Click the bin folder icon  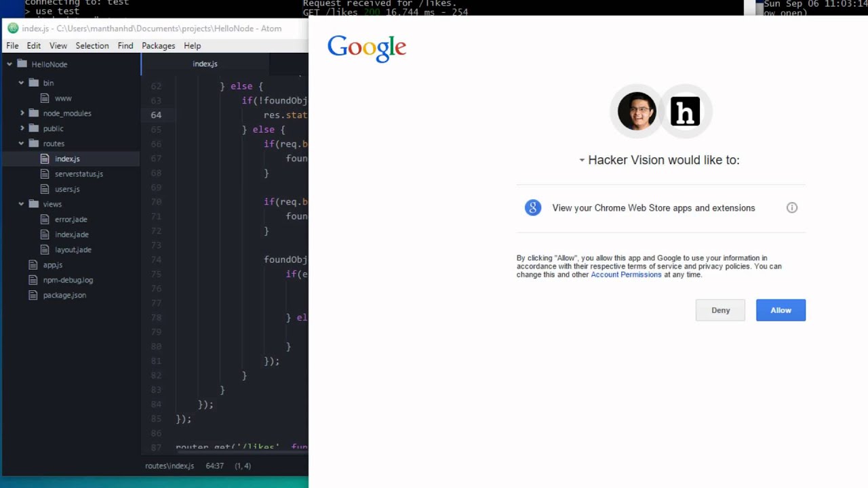tap(33, 83)
